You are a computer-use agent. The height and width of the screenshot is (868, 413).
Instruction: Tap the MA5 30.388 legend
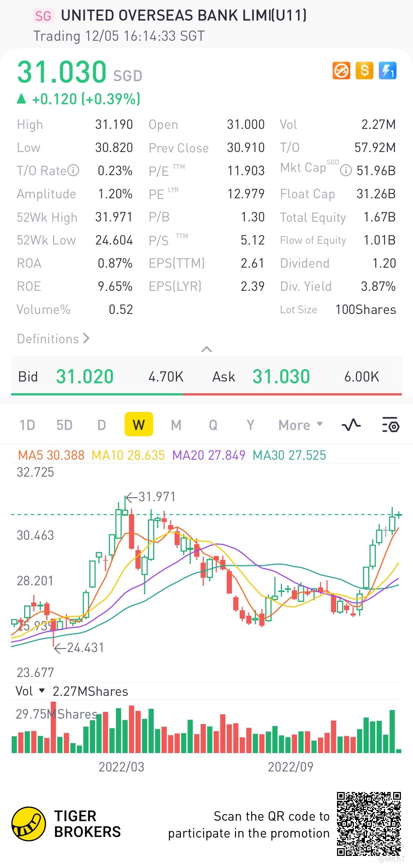pos(51,455)
